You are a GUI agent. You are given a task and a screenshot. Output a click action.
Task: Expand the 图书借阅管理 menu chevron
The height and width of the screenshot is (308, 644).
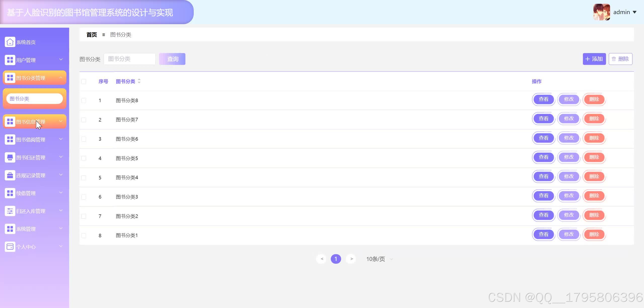pyautogui.click(x=61, y=139)
